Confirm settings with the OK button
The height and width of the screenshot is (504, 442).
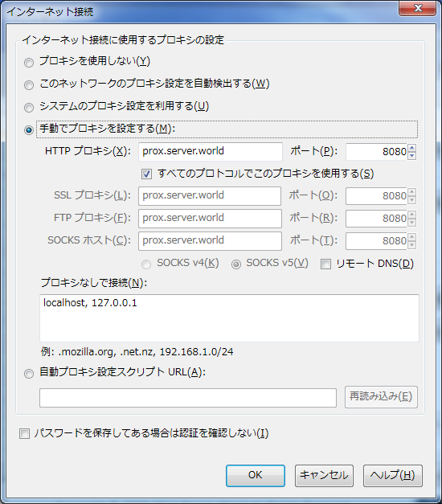[256, 475]
